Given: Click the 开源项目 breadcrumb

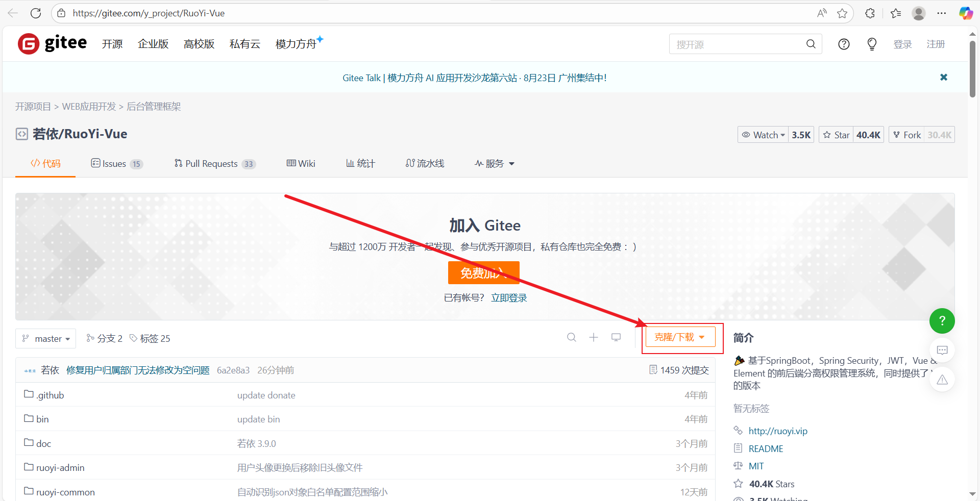Looking at the screenshot, I should point(33,106).
